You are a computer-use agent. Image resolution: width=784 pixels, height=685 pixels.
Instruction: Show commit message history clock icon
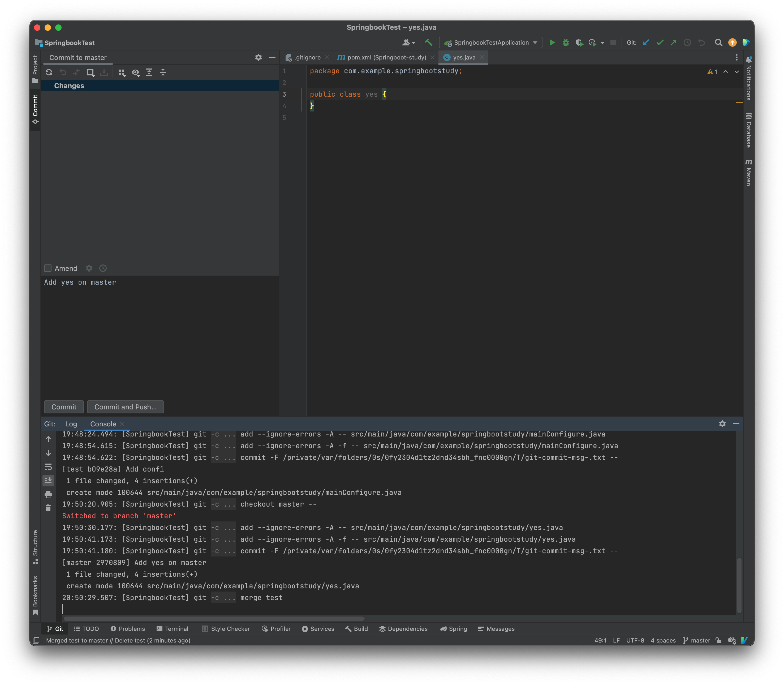pos(103,268)
